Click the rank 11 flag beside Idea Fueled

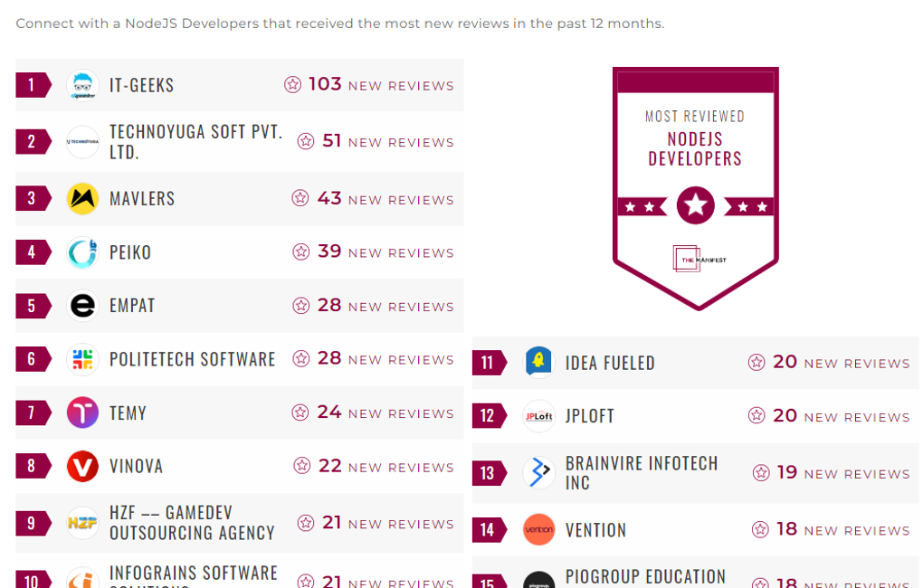489,363
